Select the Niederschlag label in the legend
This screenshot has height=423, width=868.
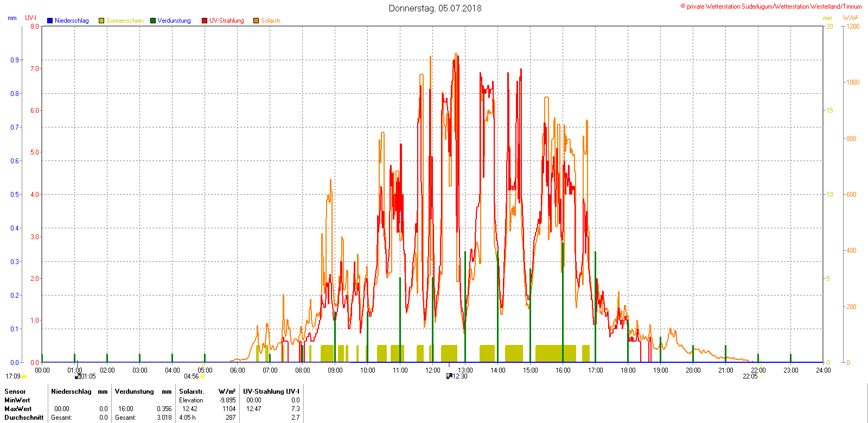(72, 21)
